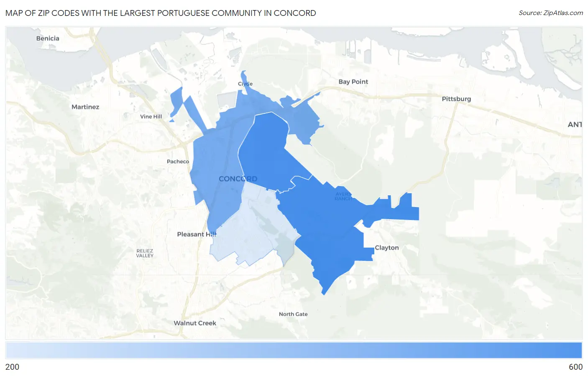Click the map title heading
This screenshot has width=588, height=376.
(161, 13)
